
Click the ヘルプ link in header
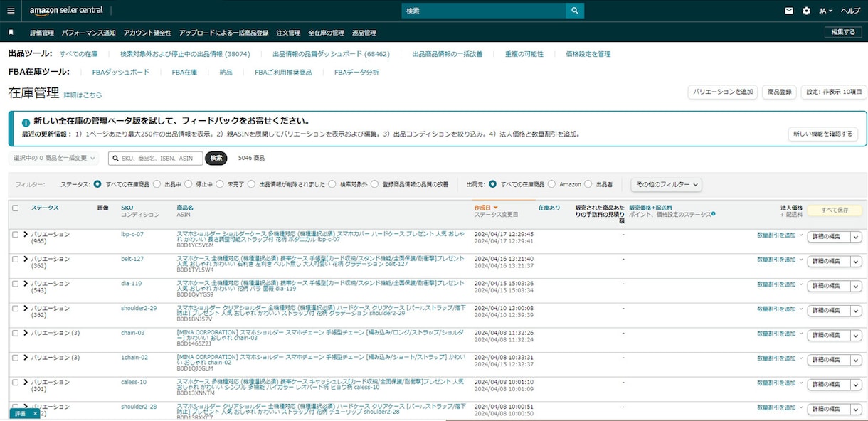(x=850, y=11)
